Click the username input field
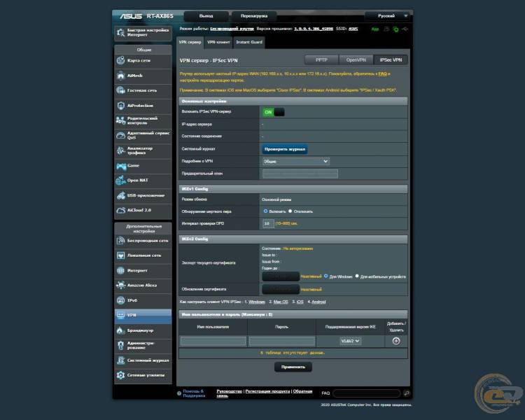Viewport: 525px width, 420px height. [x=213, y=341]
